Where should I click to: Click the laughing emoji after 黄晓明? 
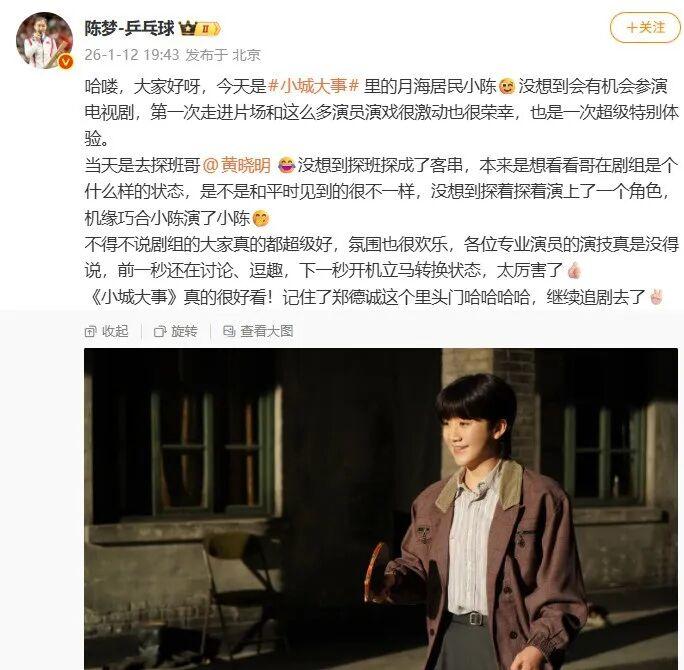286,165
